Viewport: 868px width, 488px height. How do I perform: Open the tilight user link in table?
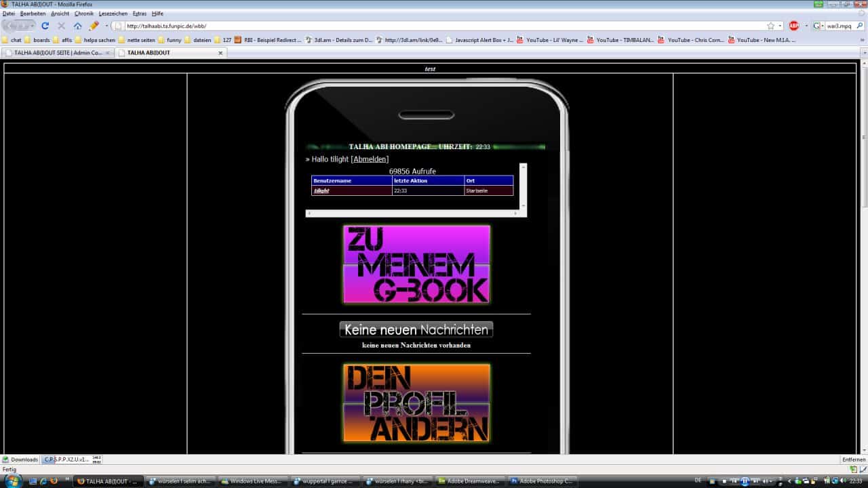(321, 191)
